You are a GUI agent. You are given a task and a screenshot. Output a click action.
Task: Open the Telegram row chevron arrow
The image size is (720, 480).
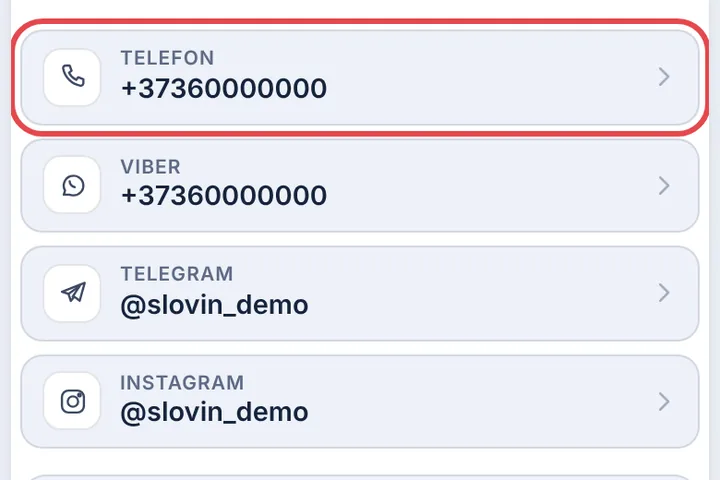coord(664,293)
